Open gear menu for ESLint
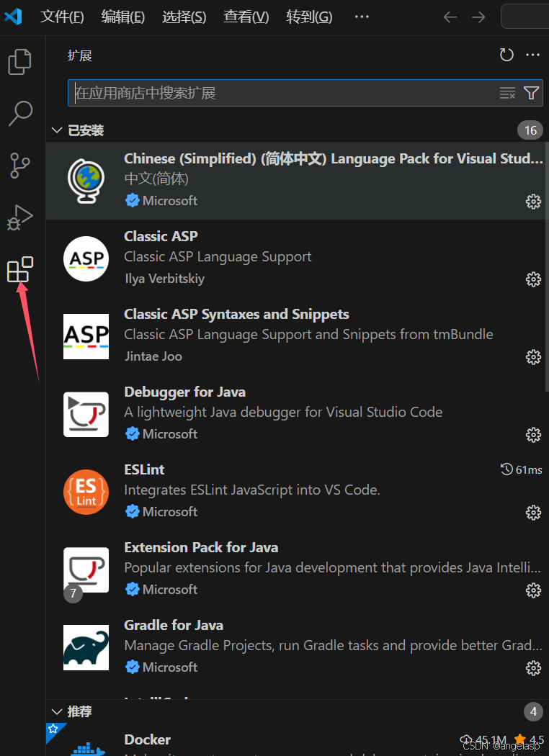The width and height of the screenshot is (549, 756). [x=533, y=513]
